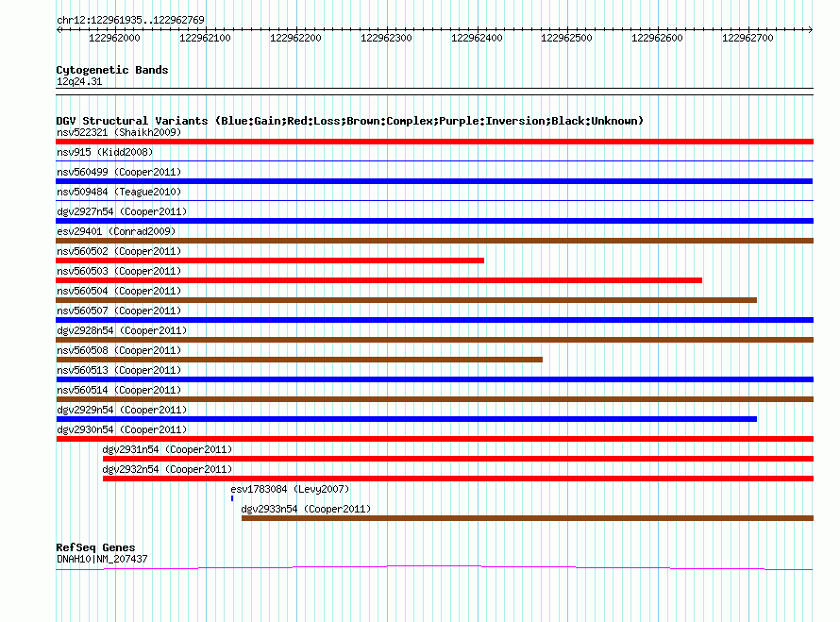
Task: Open dgv2933n54 (Cooper2011) label
Action: [306, 509]
